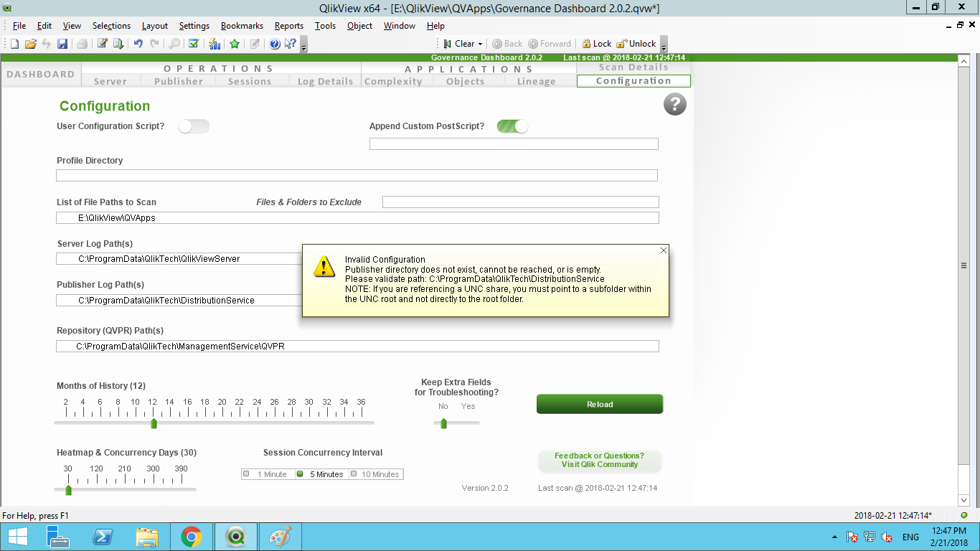
Task: Open the Selections menu
Action: click(x=112, y=26)
